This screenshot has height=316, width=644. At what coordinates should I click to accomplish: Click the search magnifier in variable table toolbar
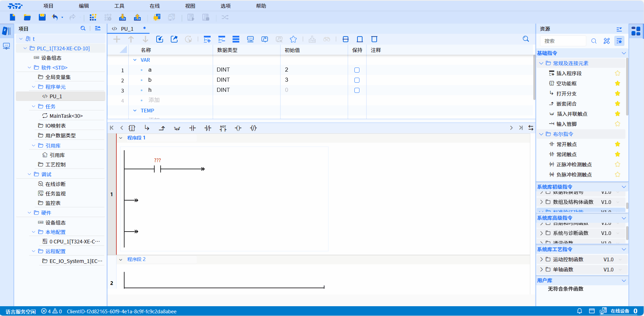coord(526,39)
